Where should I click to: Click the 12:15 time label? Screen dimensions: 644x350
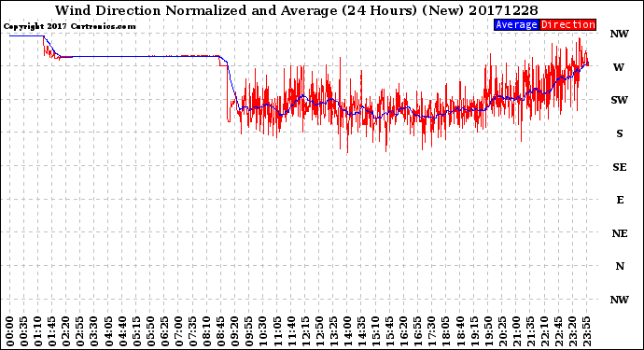tap(305, 331)
